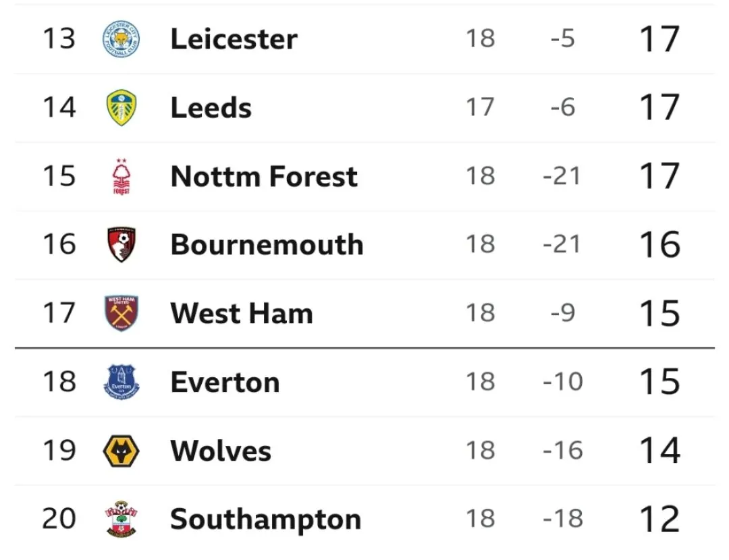729x560 pixels.
Task: Go to the Bournemouth team page
Action: pyautogui.click(x=267, y=245)
